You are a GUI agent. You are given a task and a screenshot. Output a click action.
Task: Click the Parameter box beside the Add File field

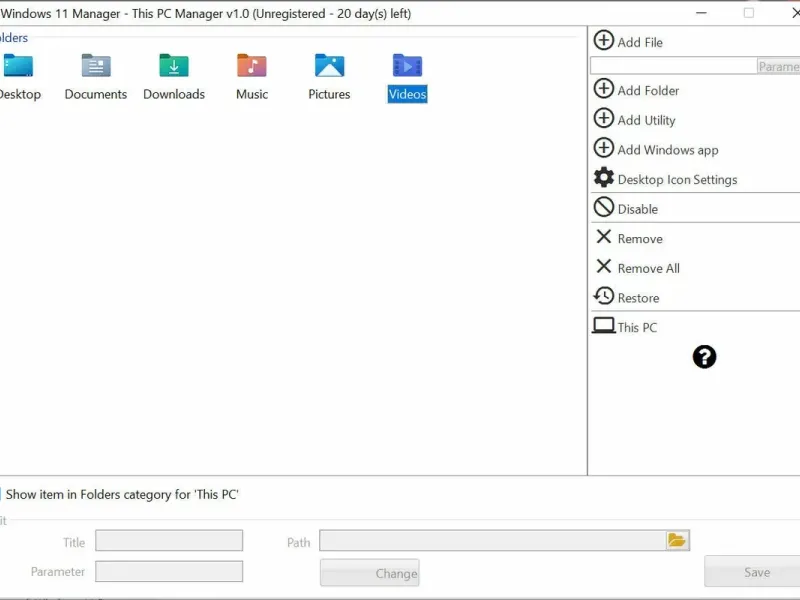pyautogui.click(x=779, y=66)
